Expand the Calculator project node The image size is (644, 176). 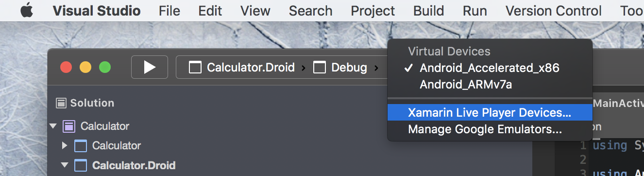[65, 145]
